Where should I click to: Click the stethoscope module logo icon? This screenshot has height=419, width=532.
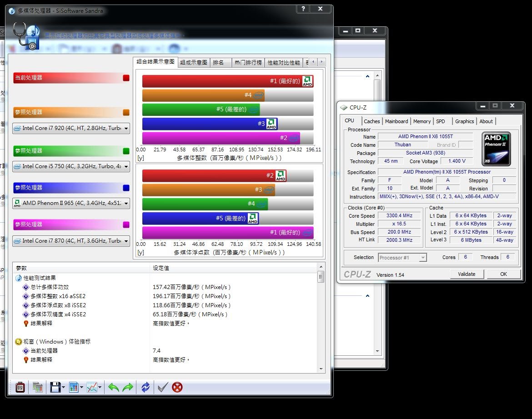point(26,36)
